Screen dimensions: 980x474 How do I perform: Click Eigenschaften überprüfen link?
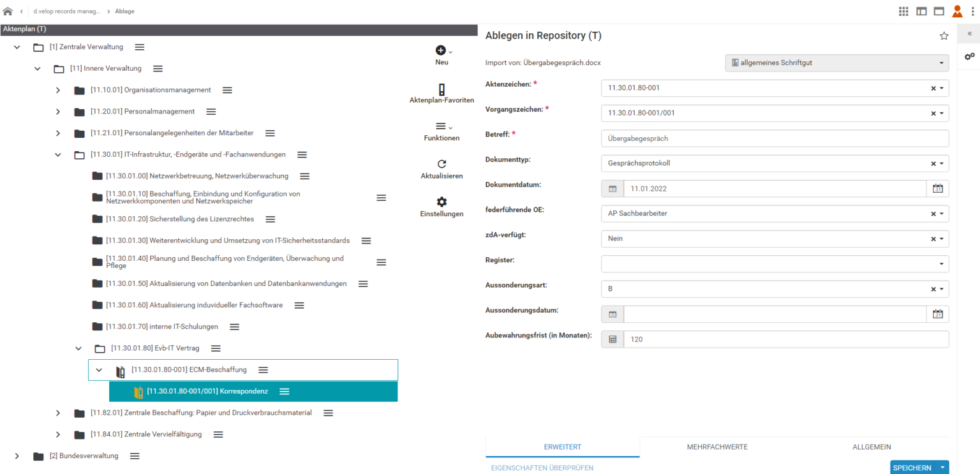542,468
